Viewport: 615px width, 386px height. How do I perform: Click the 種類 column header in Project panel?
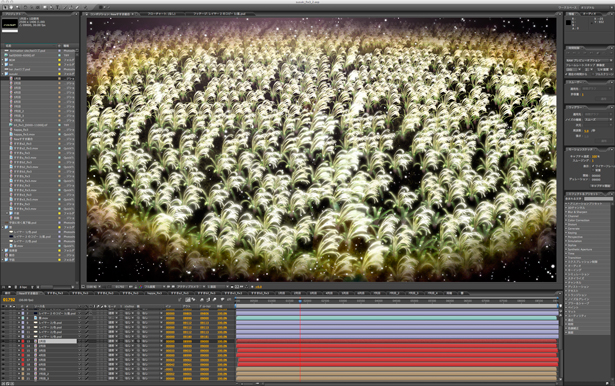(66, 46)
